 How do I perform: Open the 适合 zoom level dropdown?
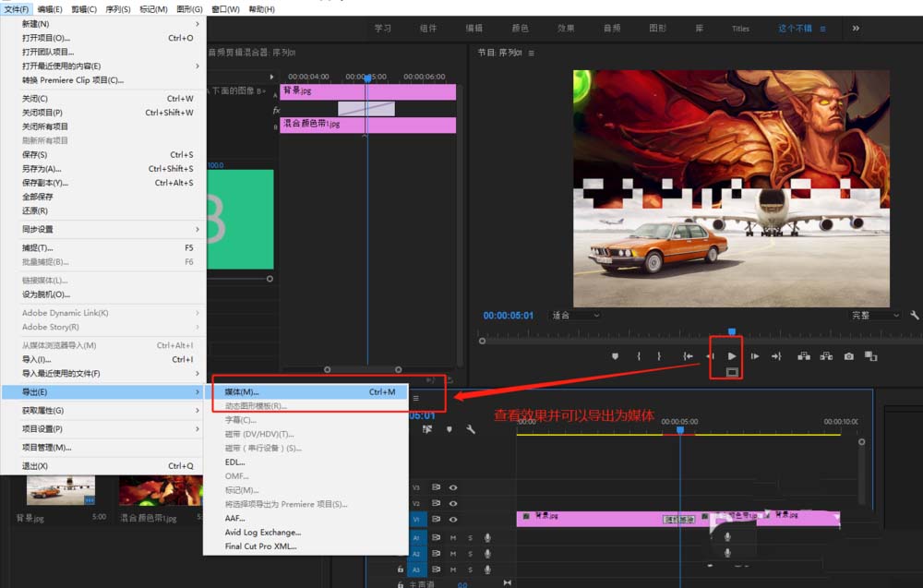tap(574, 316)
